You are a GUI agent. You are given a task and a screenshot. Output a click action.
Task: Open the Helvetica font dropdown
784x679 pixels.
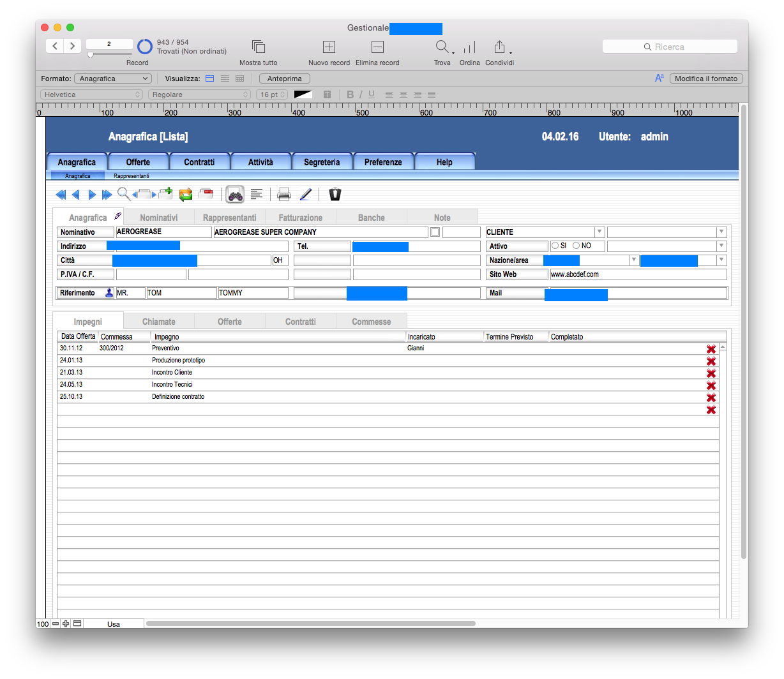(91, 94)
